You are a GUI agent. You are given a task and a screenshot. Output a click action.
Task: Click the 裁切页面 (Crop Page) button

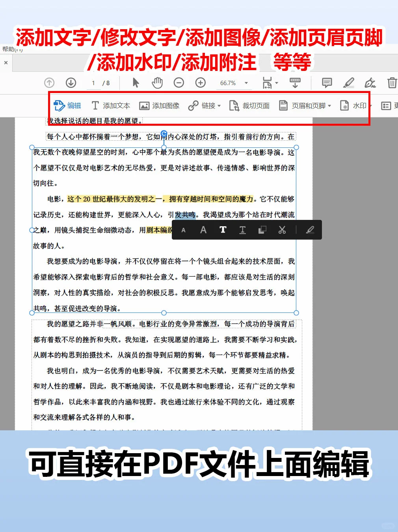coord(250,106)
